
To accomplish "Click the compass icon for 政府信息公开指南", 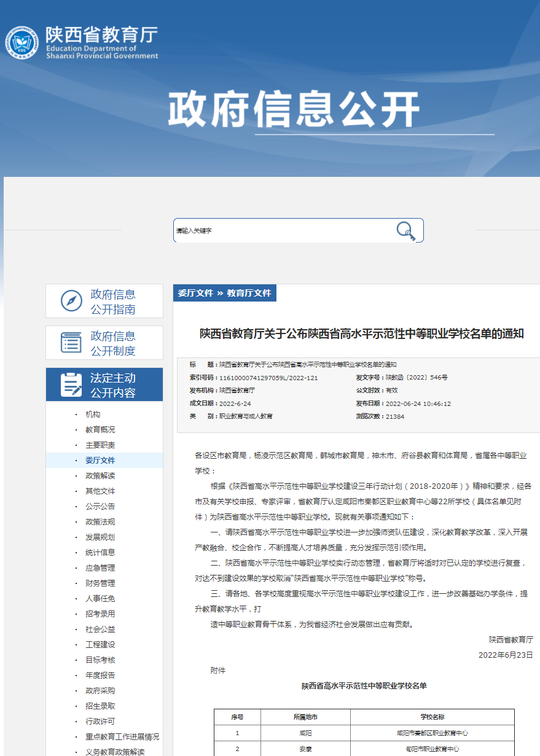I will click(71, 301).
